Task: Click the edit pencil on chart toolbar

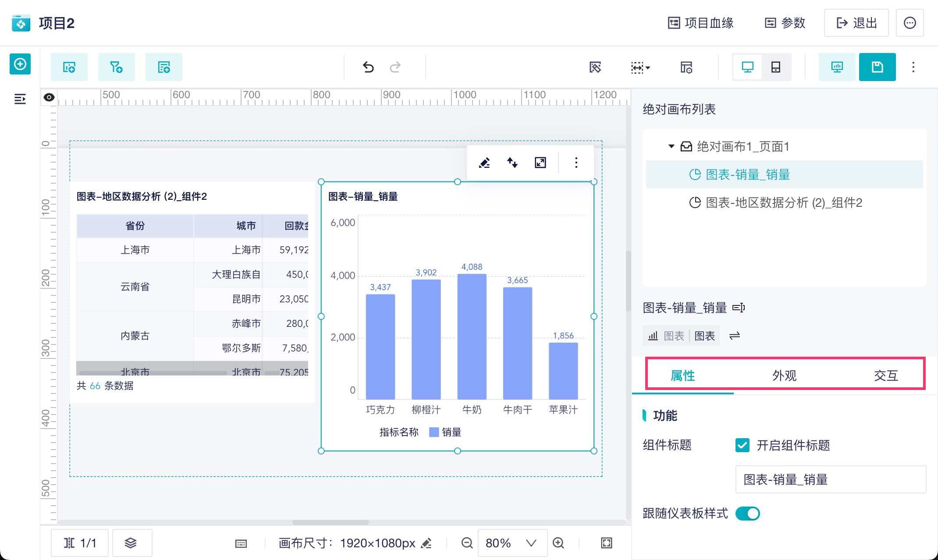Action: click(484, 163)
